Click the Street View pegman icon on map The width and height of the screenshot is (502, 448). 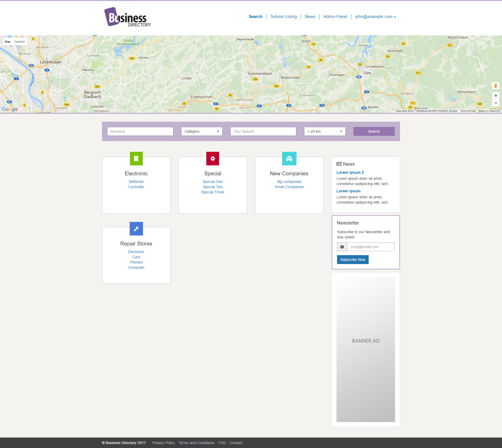point(495,86)
